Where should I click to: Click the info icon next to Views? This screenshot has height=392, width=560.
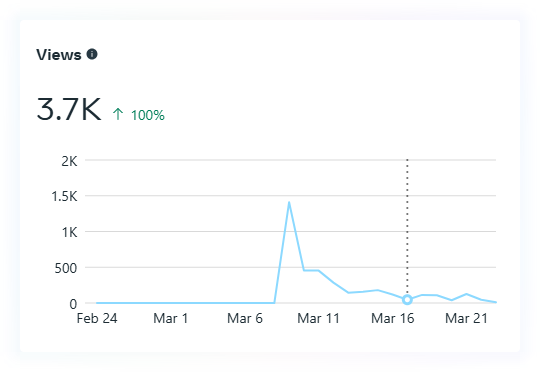click(x=92, y=54)
